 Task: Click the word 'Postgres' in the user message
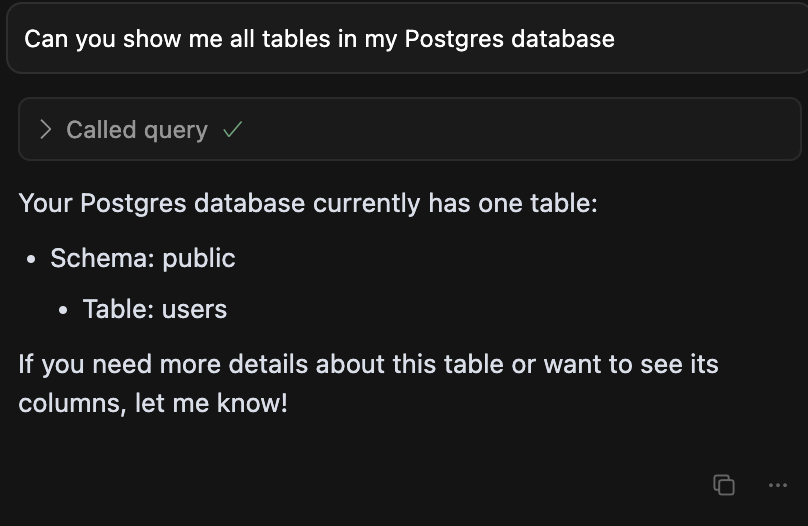point(454,40)
